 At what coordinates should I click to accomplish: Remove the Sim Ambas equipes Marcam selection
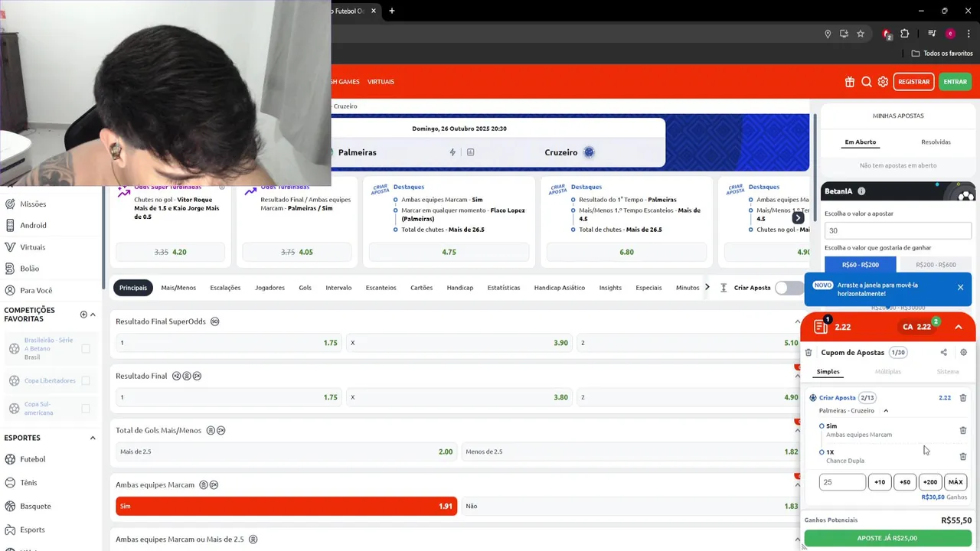[x=963, y=430]
